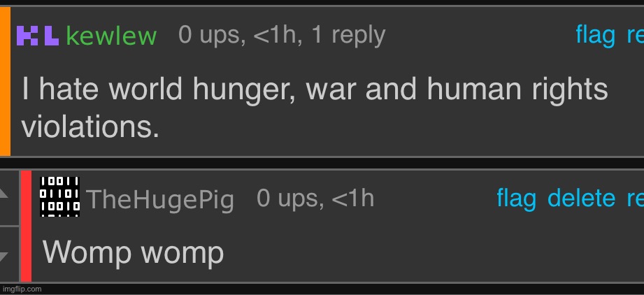Upvote the Womp womp comment
Image resolution: width=644 pixels, height=295 pixels.
point(10,199)
